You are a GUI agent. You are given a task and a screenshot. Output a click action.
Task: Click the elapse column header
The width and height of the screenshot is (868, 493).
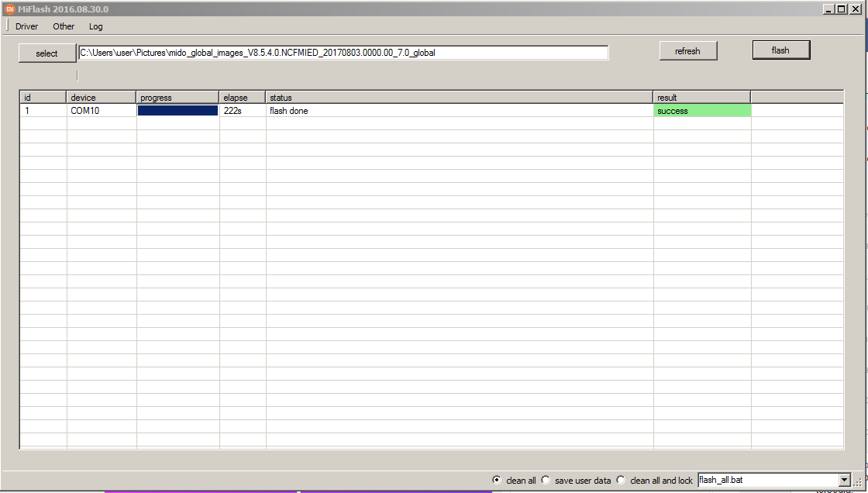[240, 98]
